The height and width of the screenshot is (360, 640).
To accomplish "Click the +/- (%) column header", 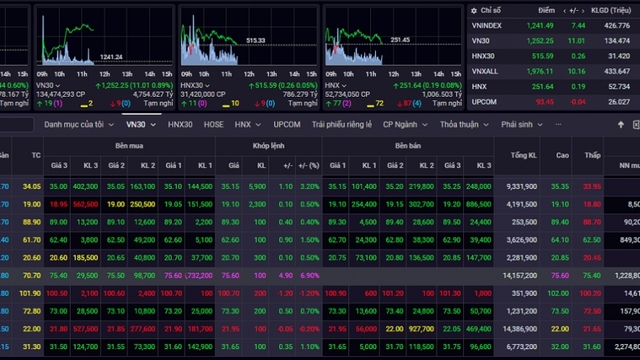I will tap(309, 165).
